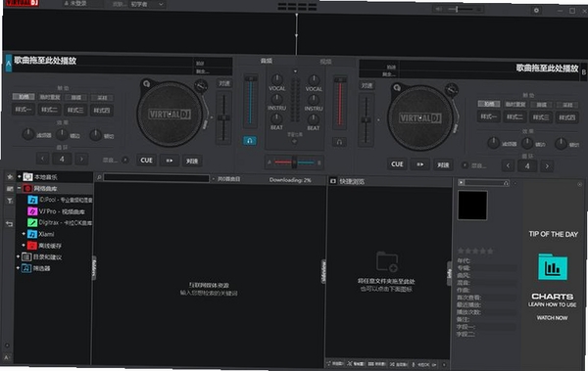Toggle small round button left of deck A CUE
Screen dimensions: 588x371
pyautogui.click(x=125, y=160)
